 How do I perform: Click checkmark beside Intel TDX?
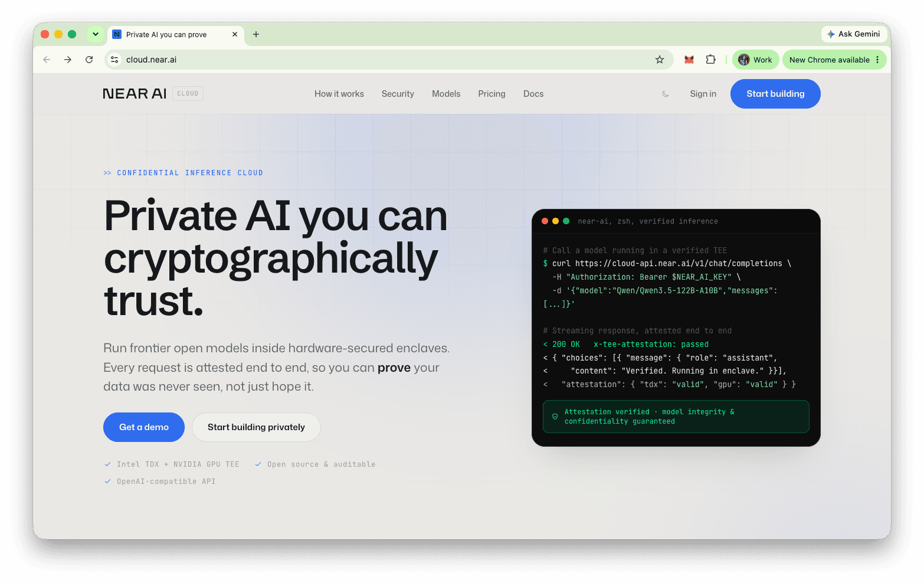tap(107, 464)
